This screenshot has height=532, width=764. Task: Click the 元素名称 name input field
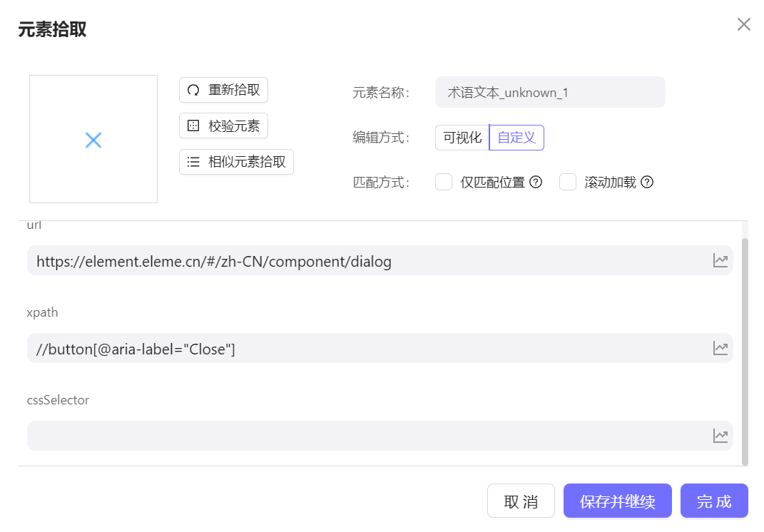(x=549, y=92)
